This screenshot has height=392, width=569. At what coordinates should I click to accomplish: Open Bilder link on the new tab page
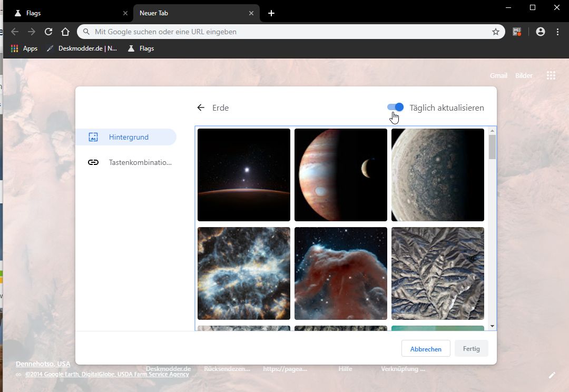(x=524, y=75)
